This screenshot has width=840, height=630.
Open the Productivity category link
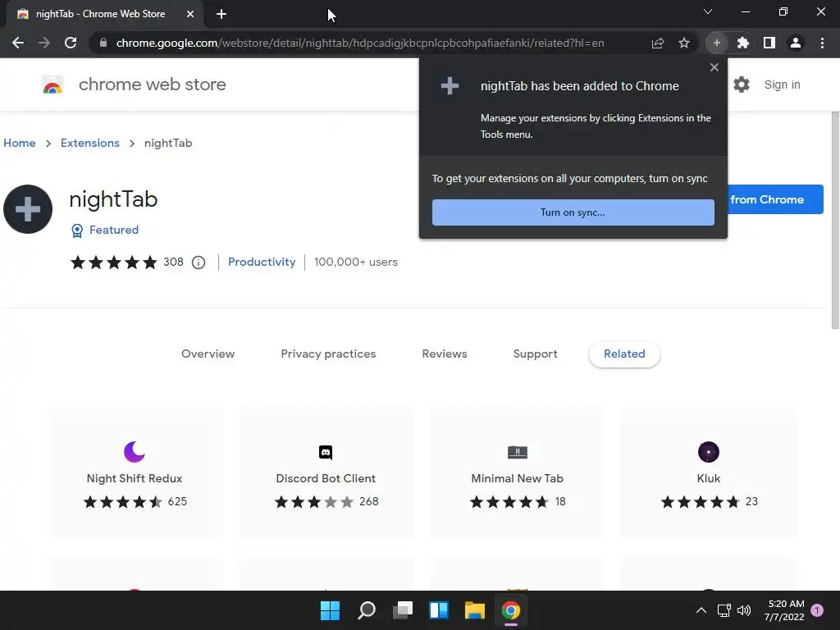pos(262,262)
